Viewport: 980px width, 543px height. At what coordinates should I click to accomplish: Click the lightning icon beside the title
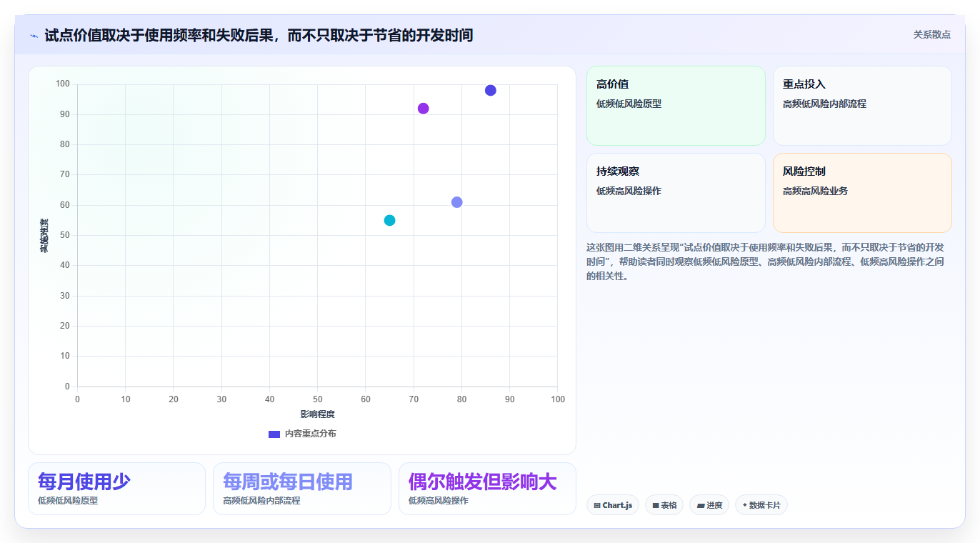click(x=34, y=36)
